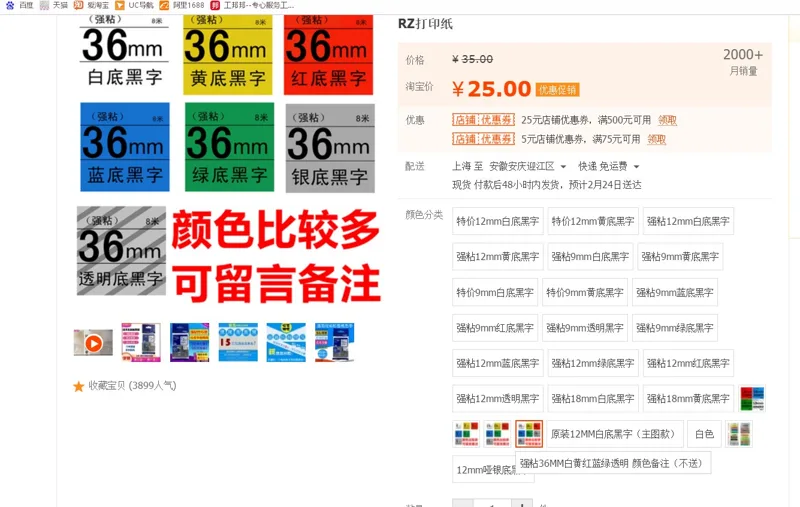Click the RZ打印纸 product title

425,24
